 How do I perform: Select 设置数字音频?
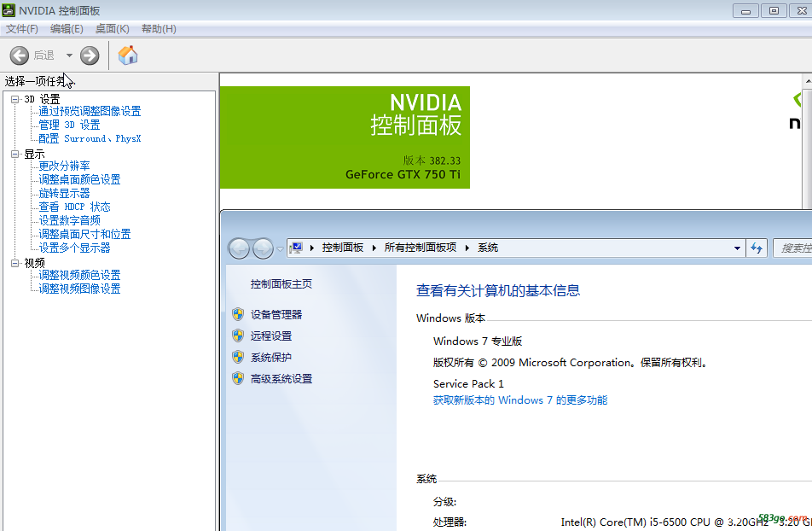pos(69,220)
